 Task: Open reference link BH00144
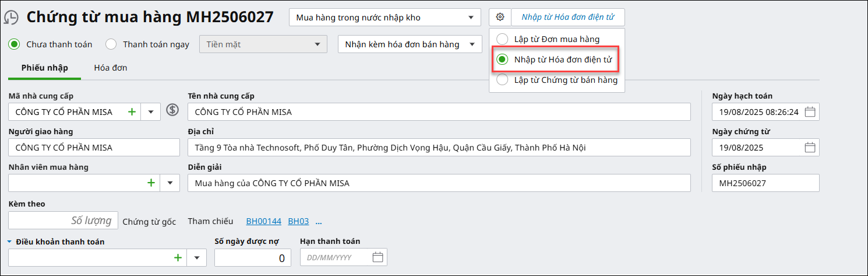click(x=264, y=221)
